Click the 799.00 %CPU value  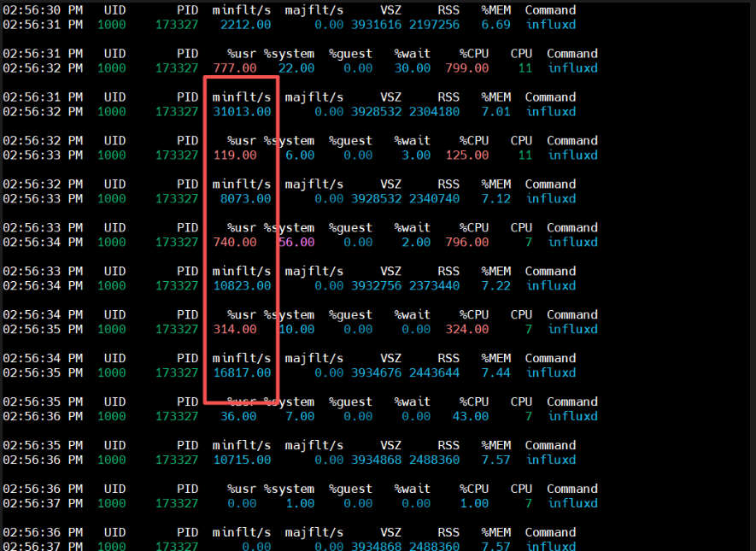(466, 68)
